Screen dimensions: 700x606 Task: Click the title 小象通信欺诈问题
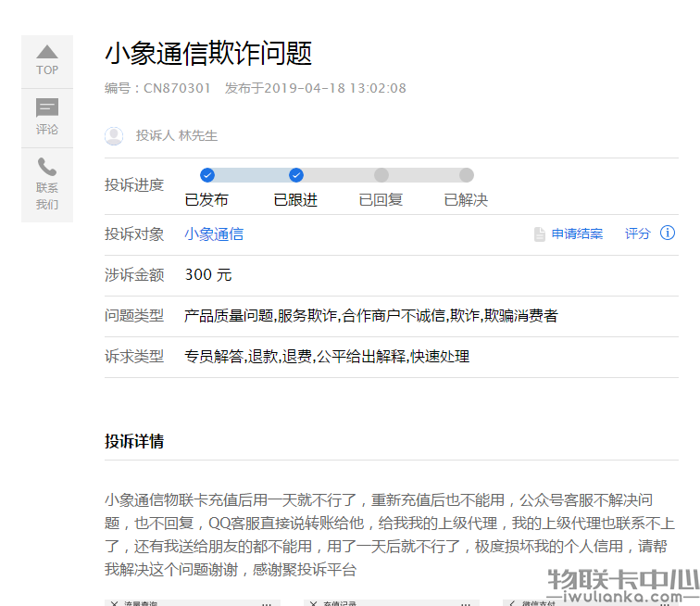click(x=208, y=54)
